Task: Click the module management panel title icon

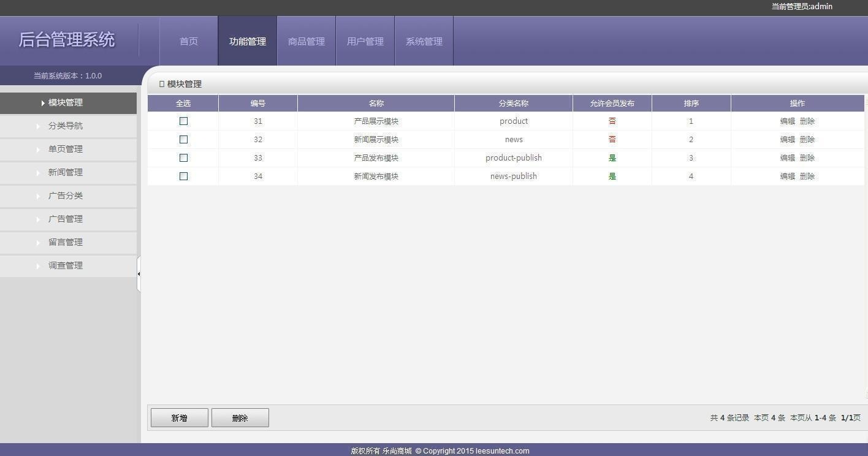Action: [162, 84]
